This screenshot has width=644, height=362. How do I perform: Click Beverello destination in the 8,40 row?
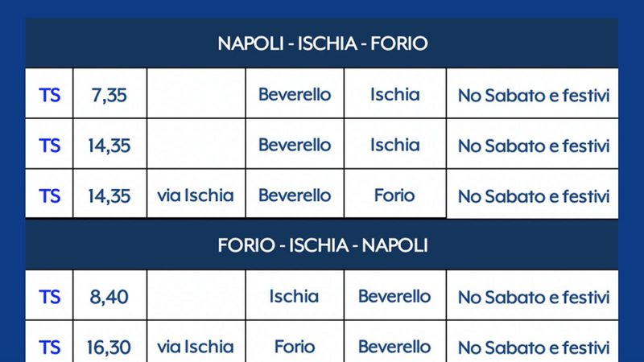pos(394,297)
